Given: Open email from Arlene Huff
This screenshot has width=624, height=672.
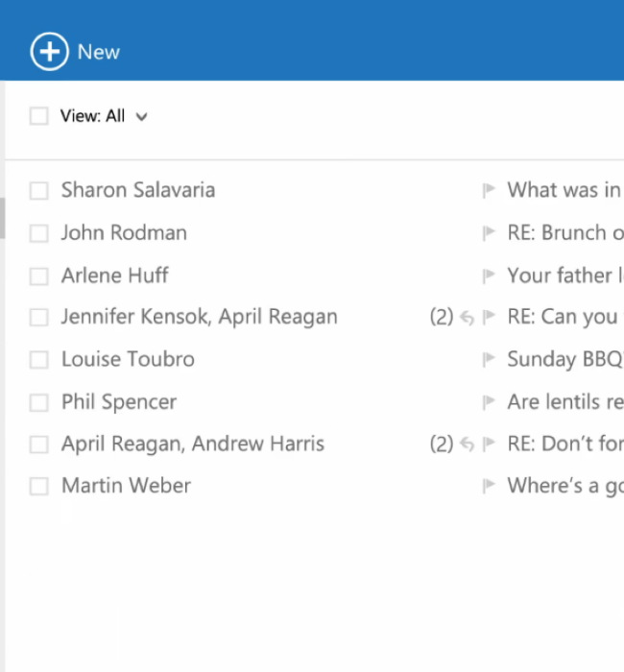Looking at the screenshot, I should click(115, 276).
